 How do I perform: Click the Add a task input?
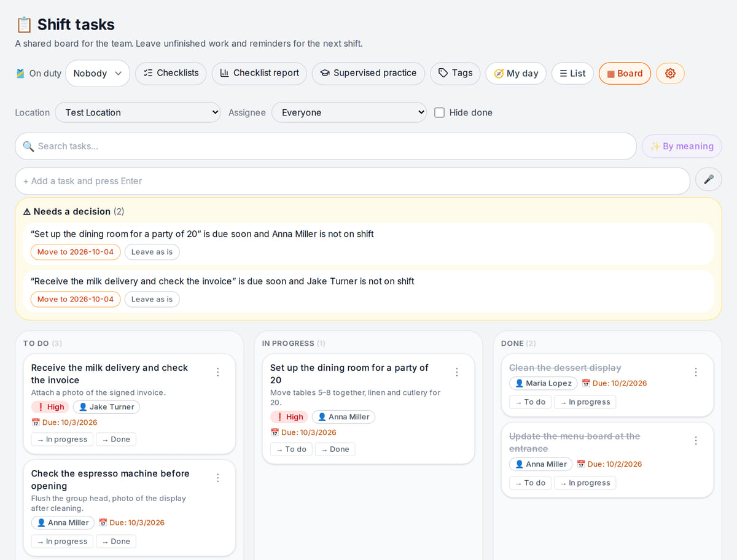pos(353,181)
